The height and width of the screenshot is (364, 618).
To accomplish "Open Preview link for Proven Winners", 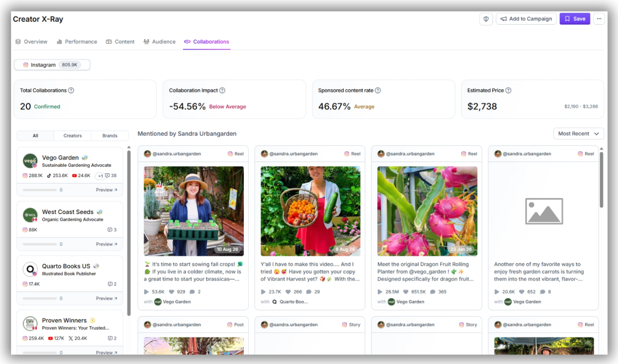I will pos(107,352).
